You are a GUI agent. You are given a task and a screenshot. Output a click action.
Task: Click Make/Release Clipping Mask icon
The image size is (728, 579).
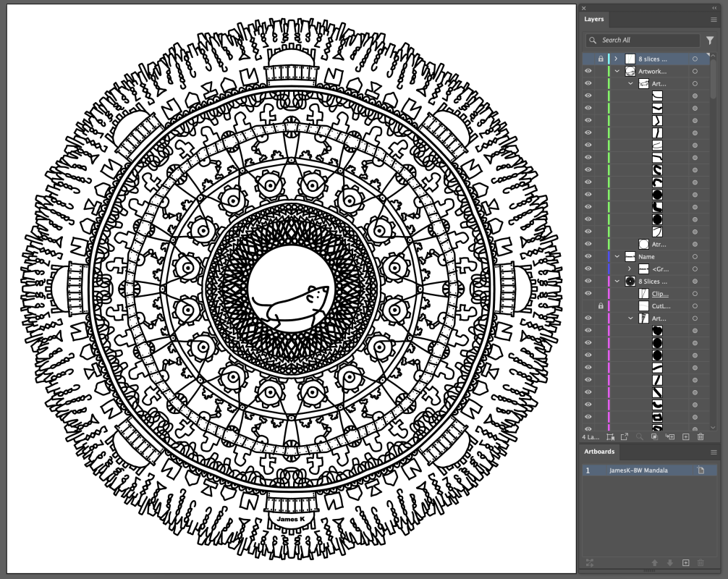click(653, 436)
